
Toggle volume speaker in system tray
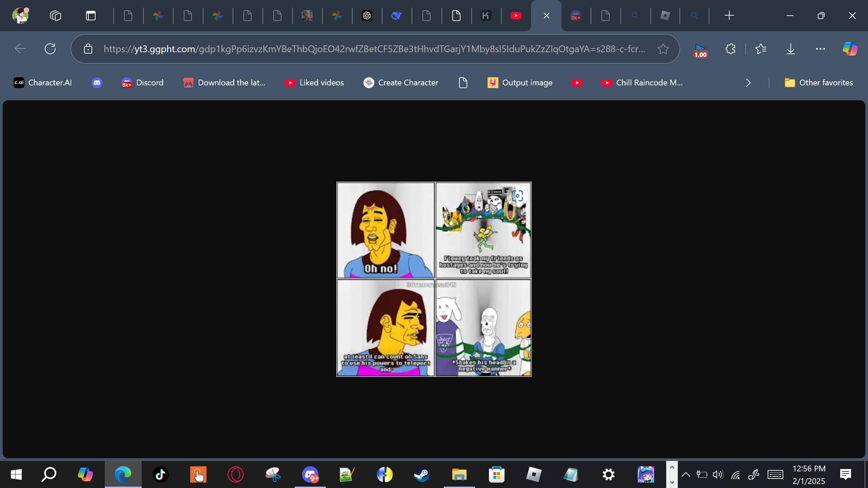(718, 474)
